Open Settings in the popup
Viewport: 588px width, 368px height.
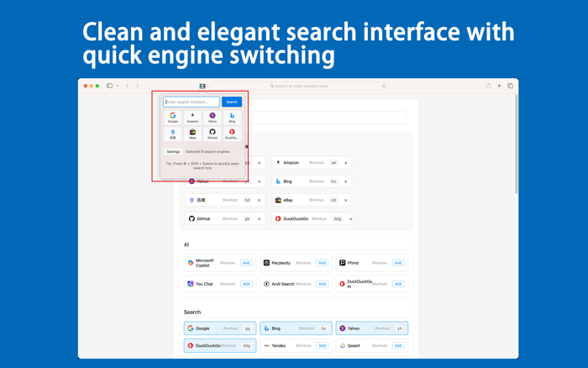[173, 151]
